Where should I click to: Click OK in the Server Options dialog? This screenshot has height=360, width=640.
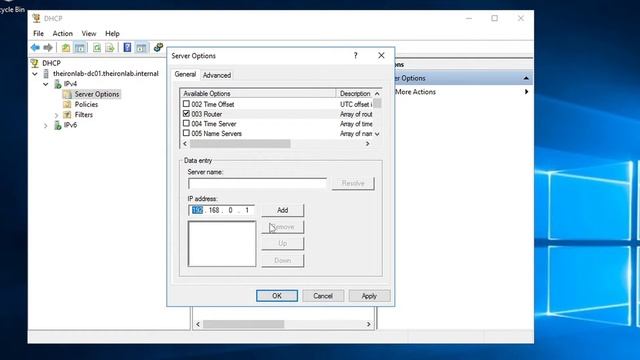tap(277, 296)
